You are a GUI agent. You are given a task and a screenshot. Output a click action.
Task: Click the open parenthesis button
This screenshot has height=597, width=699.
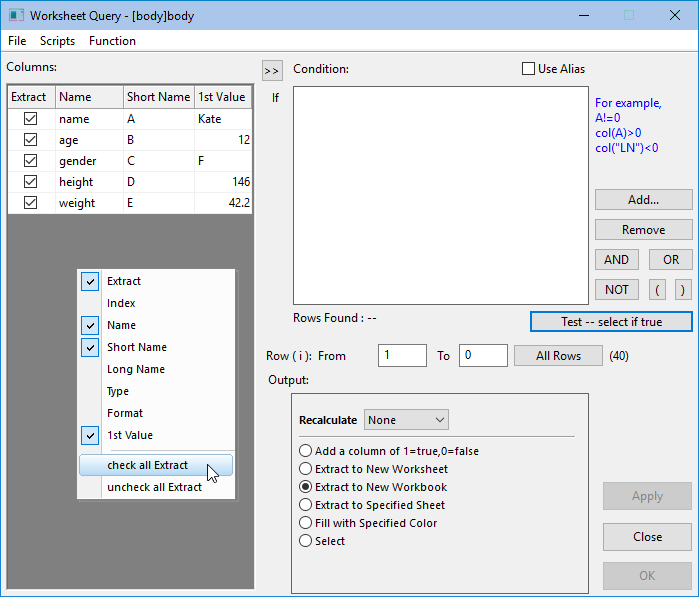(x=659, y=289)
